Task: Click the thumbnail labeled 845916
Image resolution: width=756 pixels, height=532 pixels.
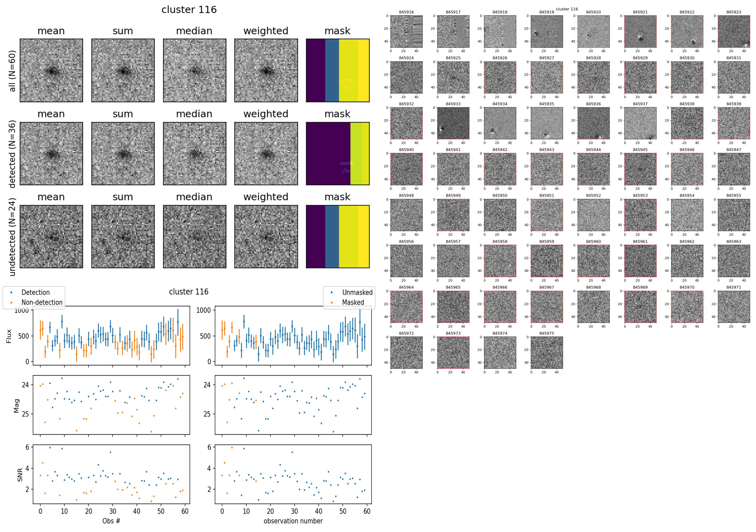Action: point(406,32)
